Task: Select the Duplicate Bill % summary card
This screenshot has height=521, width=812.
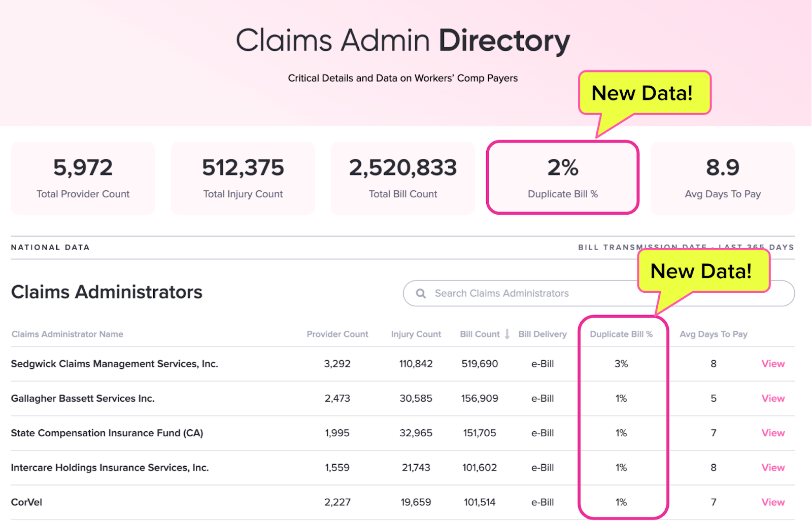Action: point(562,178)
